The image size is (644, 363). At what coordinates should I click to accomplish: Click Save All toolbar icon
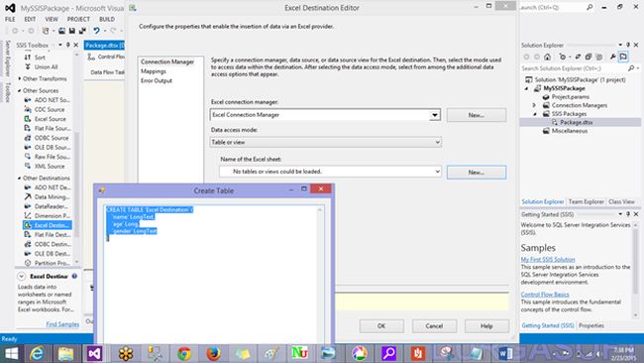coord(82,31)
